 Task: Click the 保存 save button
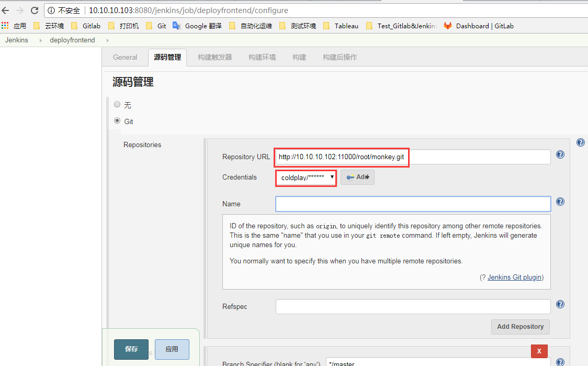[131, 349]
